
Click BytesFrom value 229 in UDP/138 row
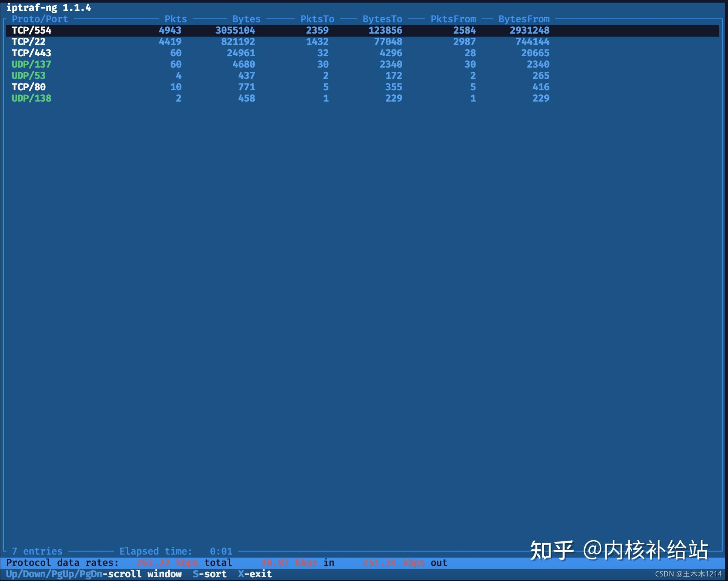coord(541,99)
